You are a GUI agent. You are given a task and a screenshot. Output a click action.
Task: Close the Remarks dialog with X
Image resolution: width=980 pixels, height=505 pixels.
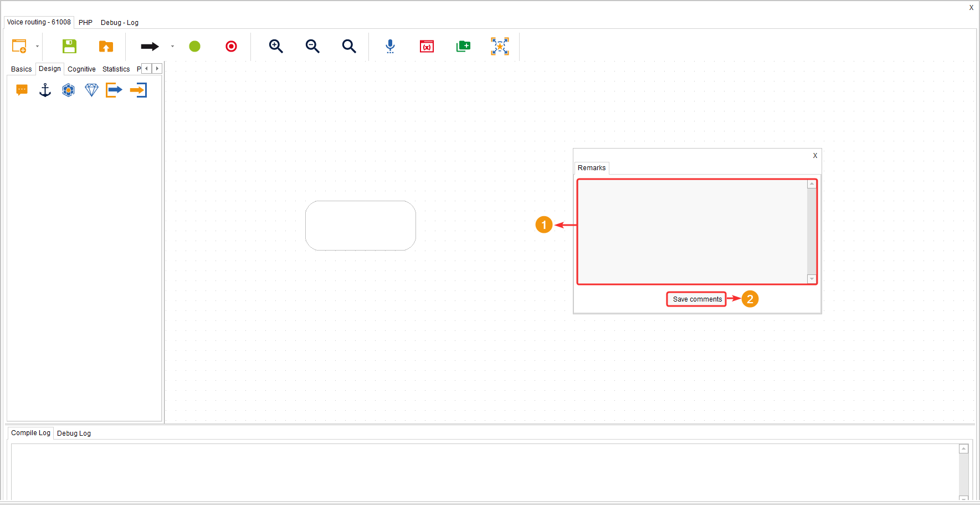click(815, 156)
